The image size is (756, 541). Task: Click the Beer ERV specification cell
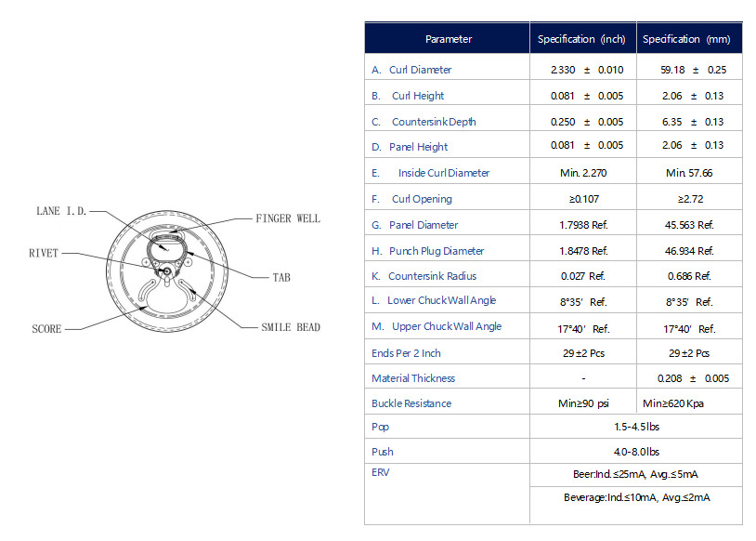click(636, 474)
